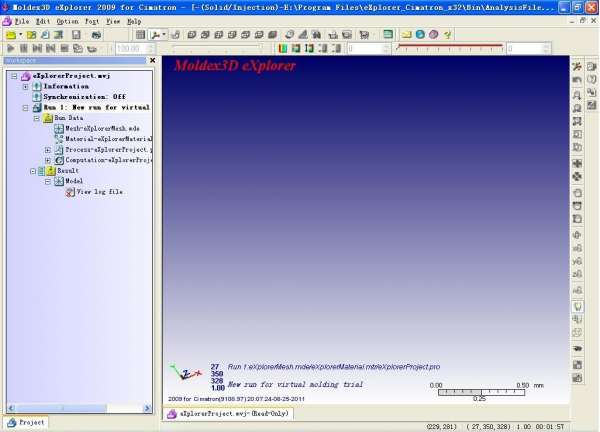Click the yellow Run Data folder icon
Viewport: 600px width, 432px height.
[x=47, y=118]
